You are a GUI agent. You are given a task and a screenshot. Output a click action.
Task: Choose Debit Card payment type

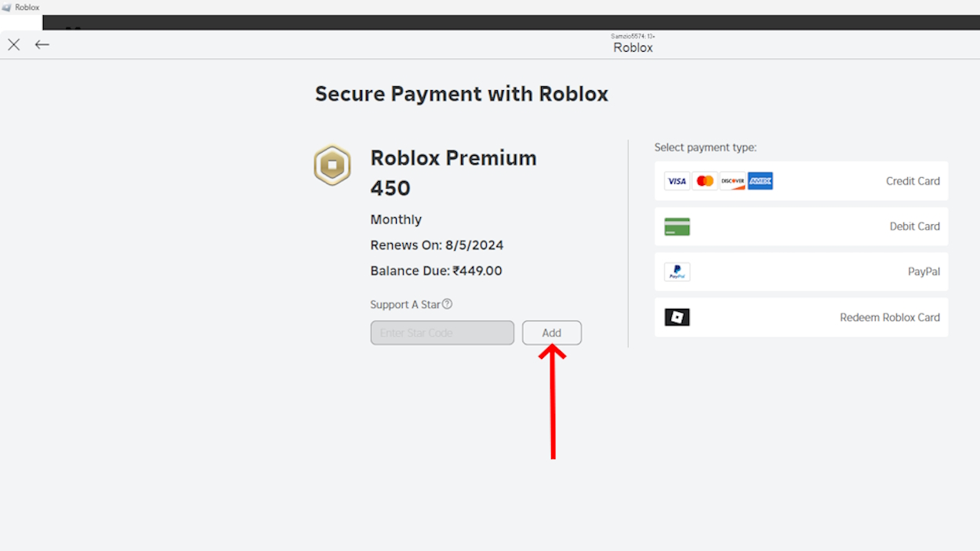coord(801,227)
